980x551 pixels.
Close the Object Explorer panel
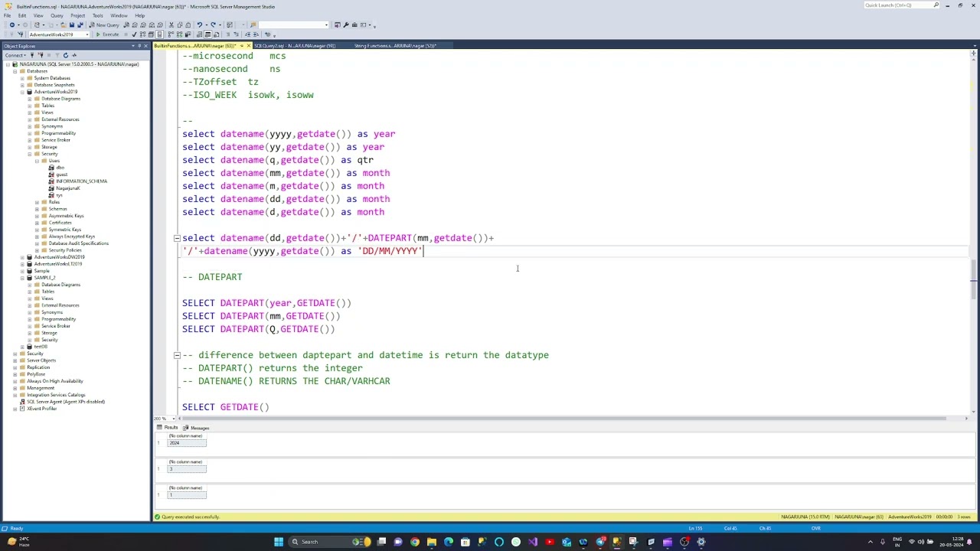pos(145,46)
